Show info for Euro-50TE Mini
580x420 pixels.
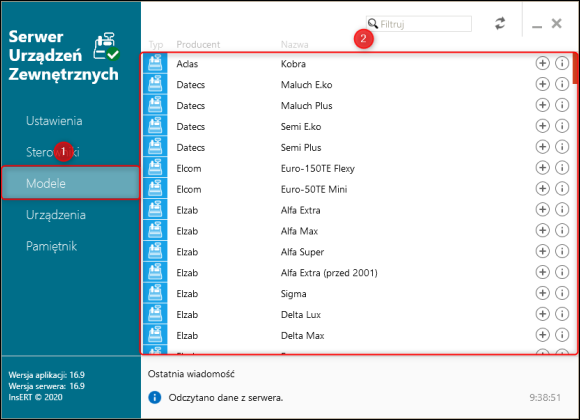click(562, 189)
